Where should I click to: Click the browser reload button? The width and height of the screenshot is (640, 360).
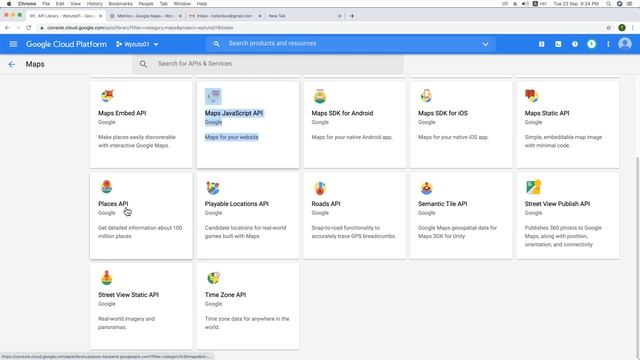tap(29, 28)
